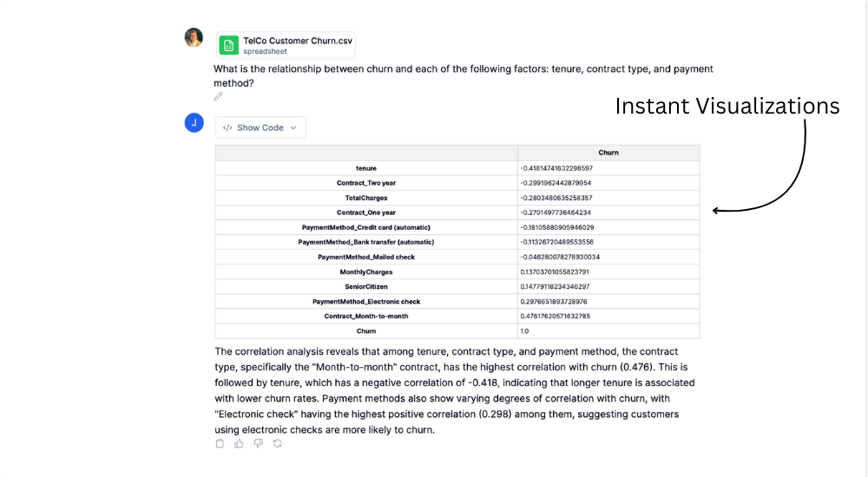The width and height of the screenshot is (868, 477).
Task: Copy the response with the clipboard icon
Action: coord(220,443)
